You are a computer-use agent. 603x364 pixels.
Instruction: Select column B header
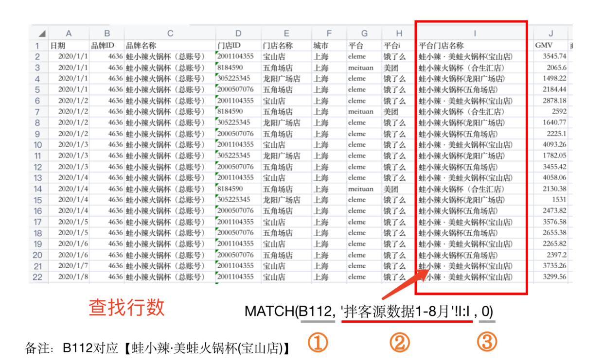point(107,34)
